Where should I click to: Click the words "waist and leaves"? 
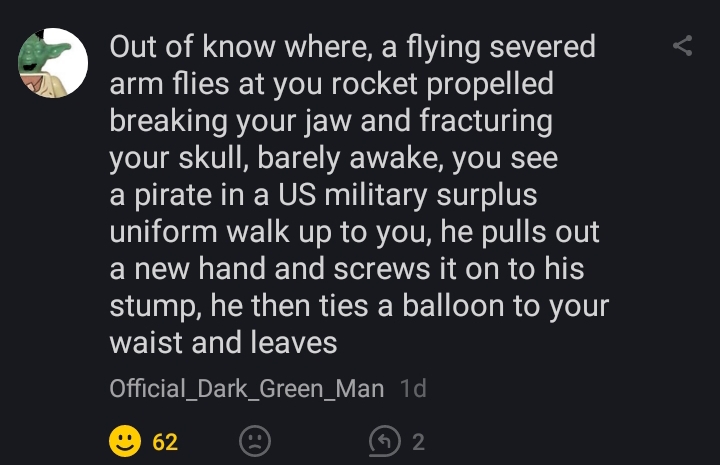(222, 343)
